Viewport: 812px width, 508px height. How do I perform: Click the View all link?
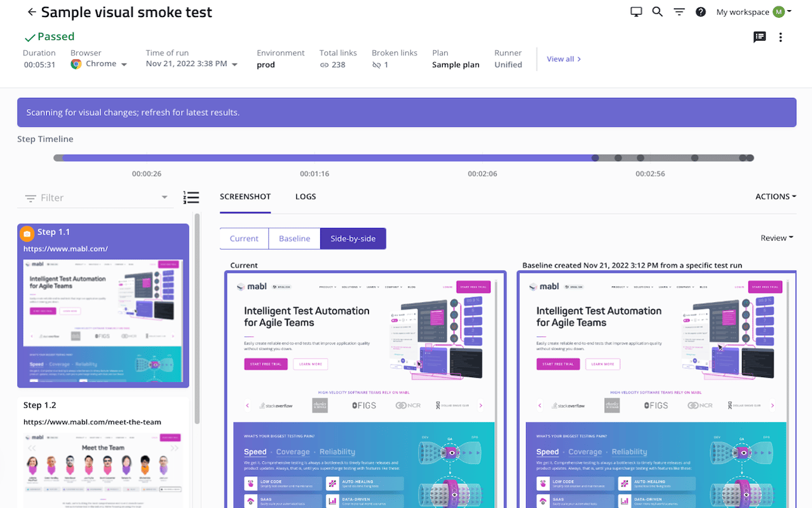click(x=564, y=59)
